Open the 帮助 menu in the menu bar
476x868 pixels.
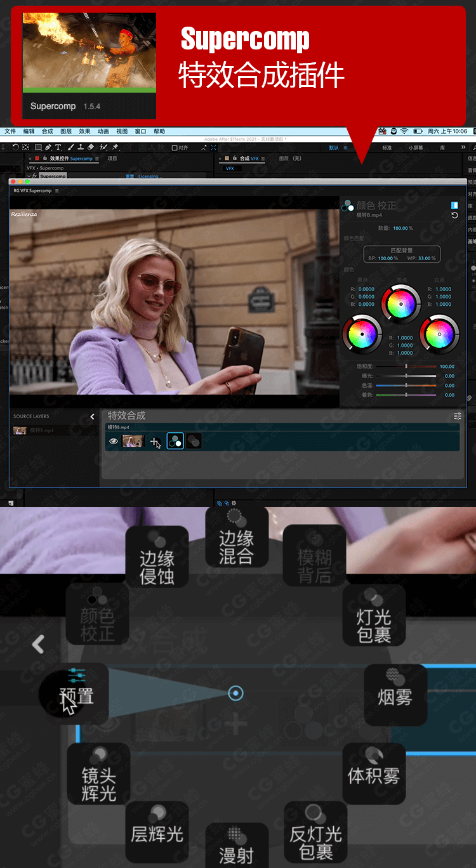click(x=159, y=131)
